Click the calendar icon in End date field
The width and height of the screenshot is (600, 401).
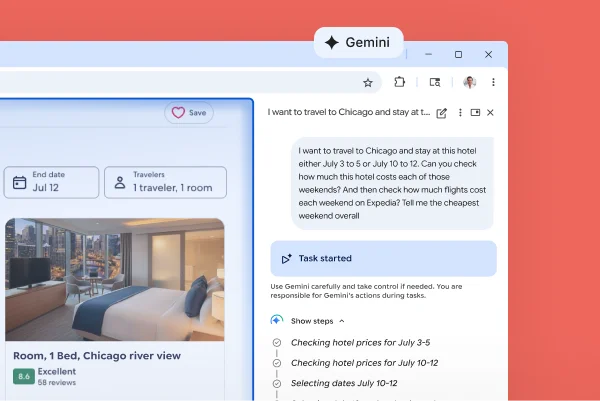click(20, 183)
